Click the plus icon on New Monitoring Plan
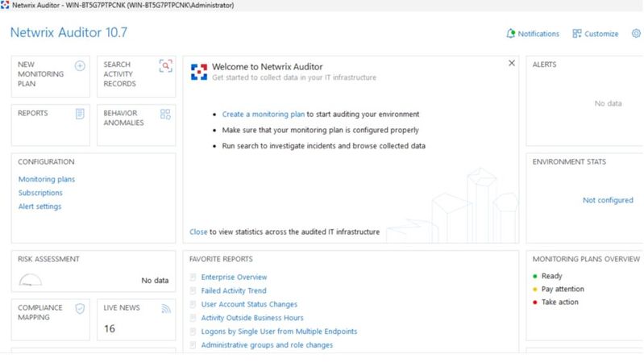 coord(80,66)
